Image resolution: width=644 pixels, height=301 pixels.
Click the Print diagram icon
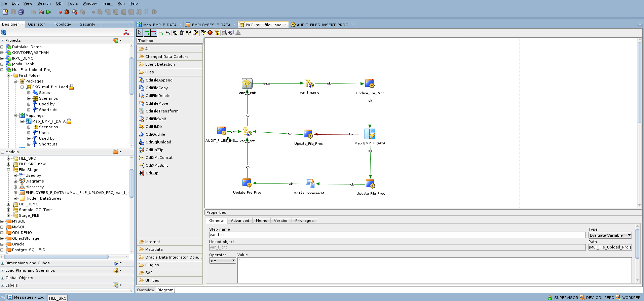(224, 33)
